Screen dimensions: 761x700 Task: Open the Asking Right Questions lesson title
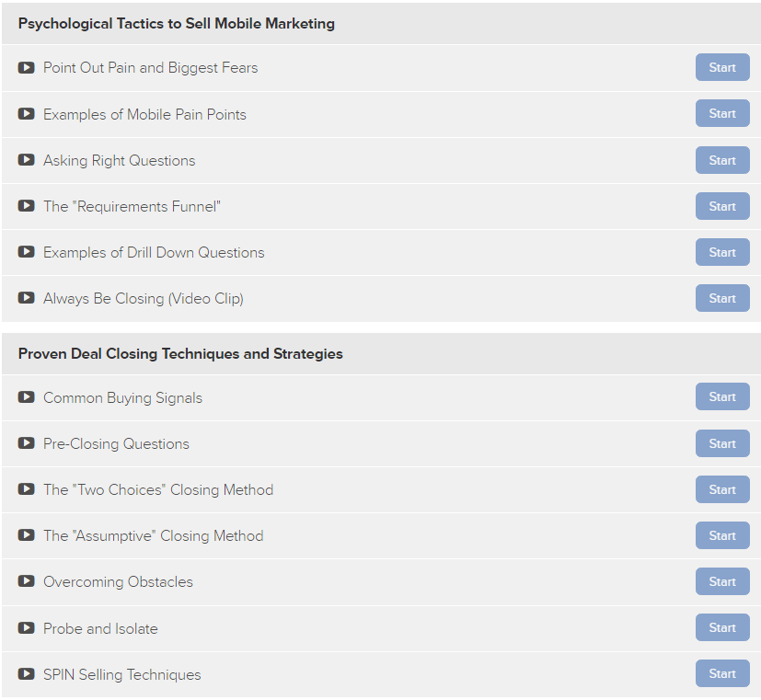click(x=120, y=161)
